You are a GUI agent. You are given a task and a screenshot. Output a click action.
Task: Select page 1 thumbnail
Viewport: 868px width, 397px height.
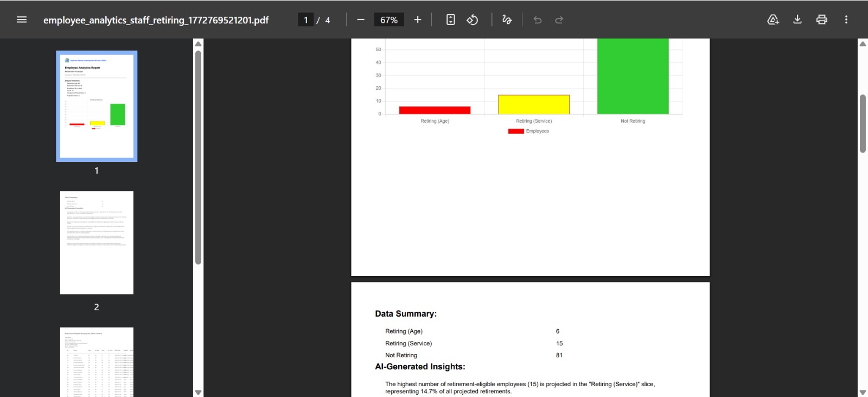click(97, 106)
